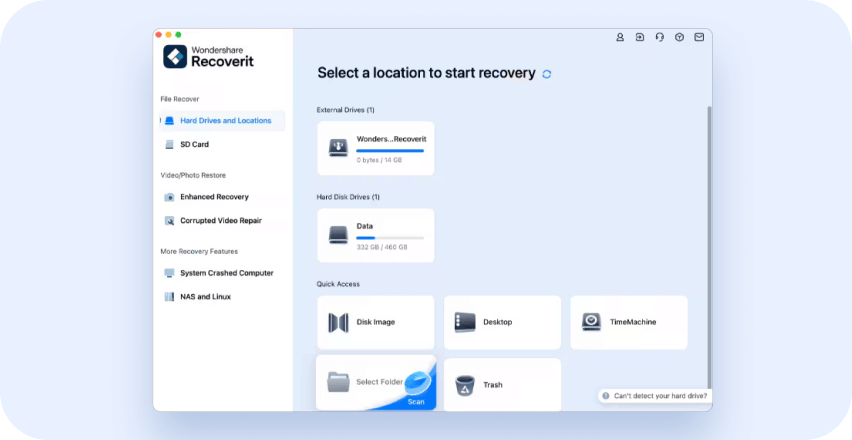Choose the Trash quick access tile
852x440 pixels.
click(x=503, y=385)
